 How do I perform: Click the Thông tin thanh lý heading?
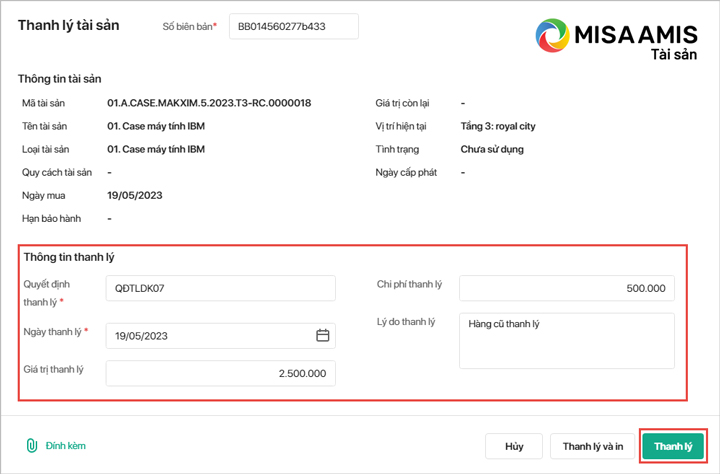69,257
